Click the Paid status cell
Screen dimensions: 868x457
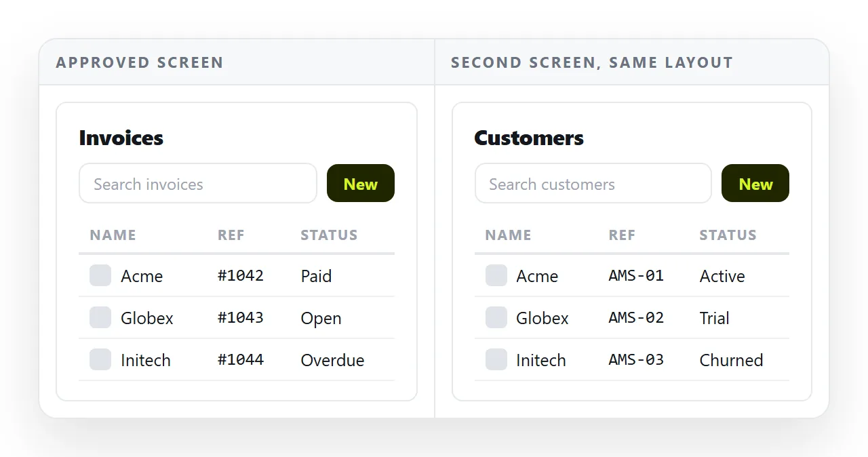(x=316, y=276)
